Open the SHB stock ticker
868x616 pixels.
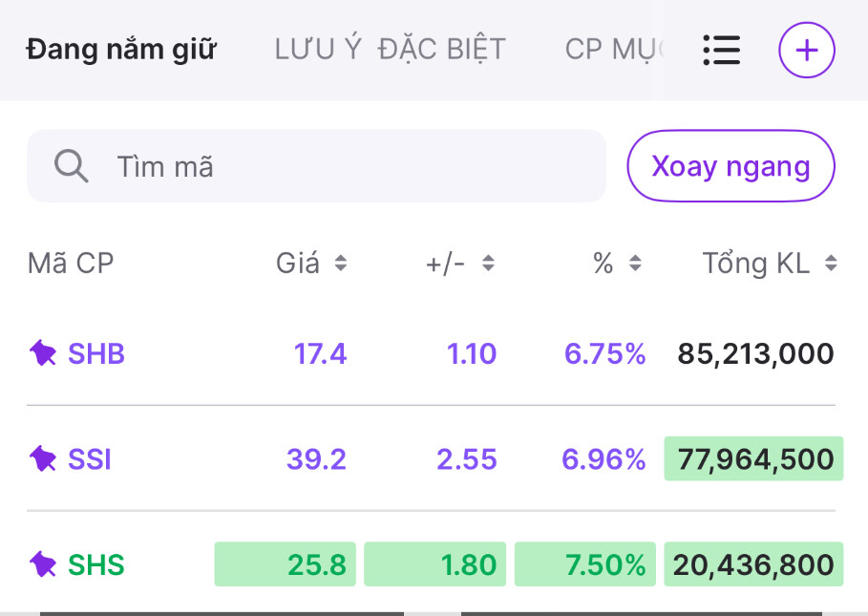click(x=96, y=354)
